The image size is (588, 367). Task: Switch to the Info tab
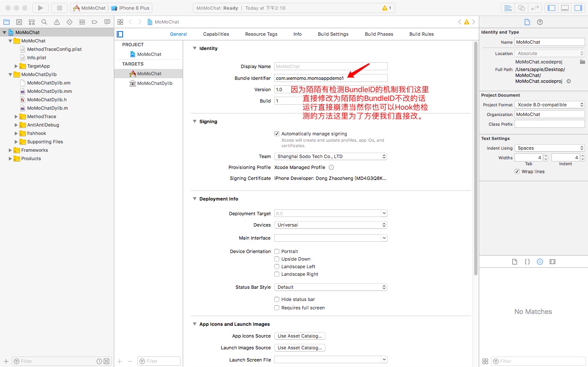pyautogui.click(x=297, y=34)
